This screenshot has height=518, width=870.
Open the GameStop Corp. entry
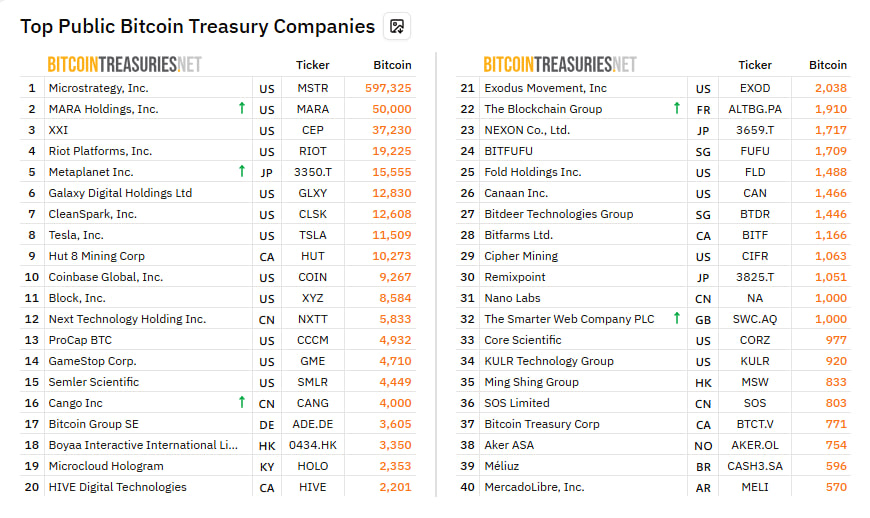tap(92, 361)
